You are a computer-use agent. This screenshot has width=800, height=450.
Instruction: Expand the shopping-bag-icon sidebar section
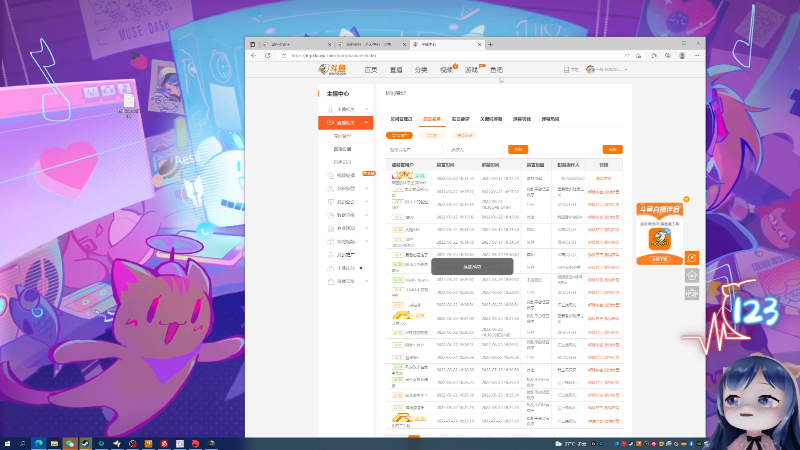click(345, 282)
